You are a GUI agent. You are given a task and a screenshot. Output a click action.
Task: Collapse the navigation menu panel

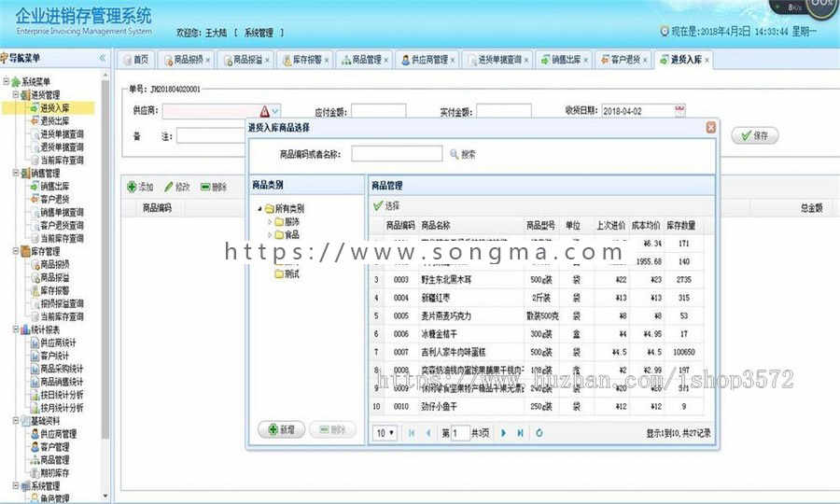pos(102,58)
